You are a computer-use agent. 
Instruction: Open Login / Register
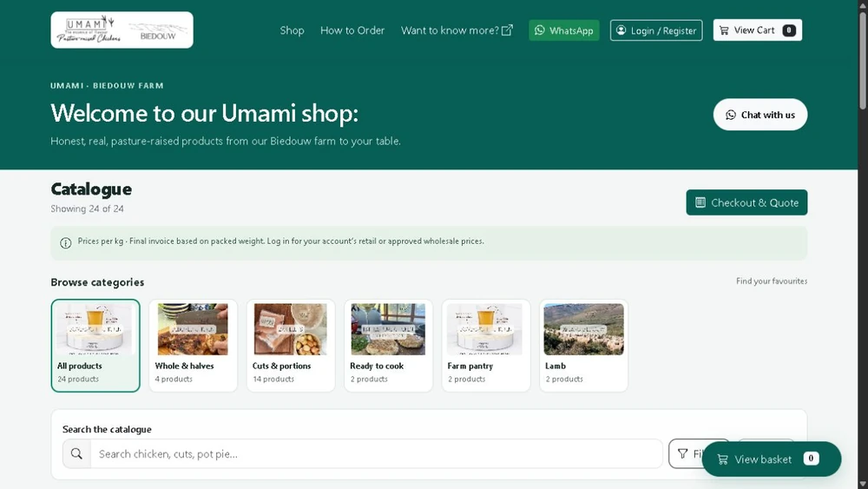click(656, 30)
